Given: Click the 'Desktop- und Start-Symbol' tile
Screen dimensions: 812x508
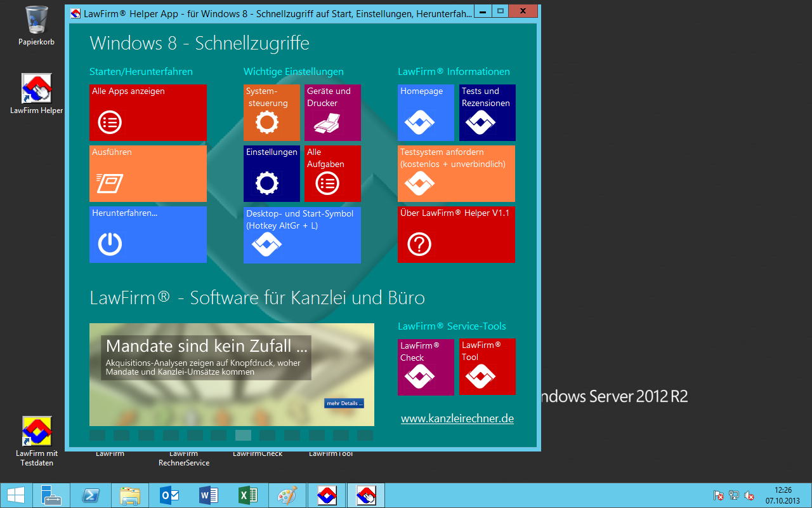Looking at the screenshot, I should coord(302,235).
